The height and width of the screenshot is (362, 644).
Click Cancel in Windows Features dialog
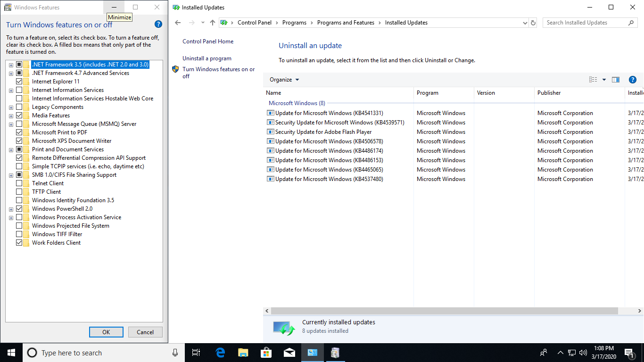(145, 332)
